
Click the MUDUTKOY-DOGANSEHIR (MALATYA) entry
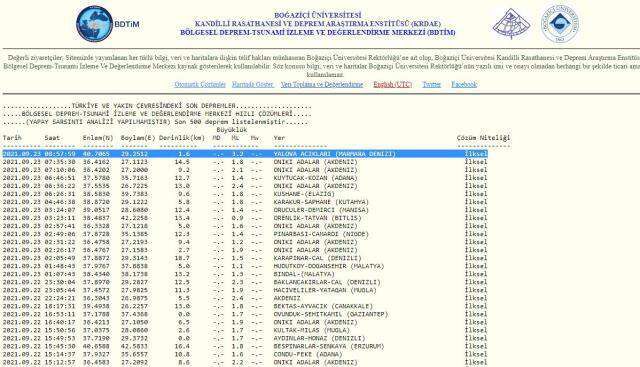pyautogui.click(x=329, y=266)
